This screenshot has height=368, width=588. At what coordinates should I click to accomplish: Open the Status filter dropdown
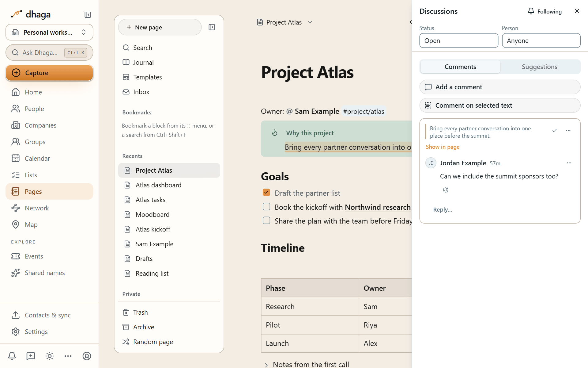458,40
